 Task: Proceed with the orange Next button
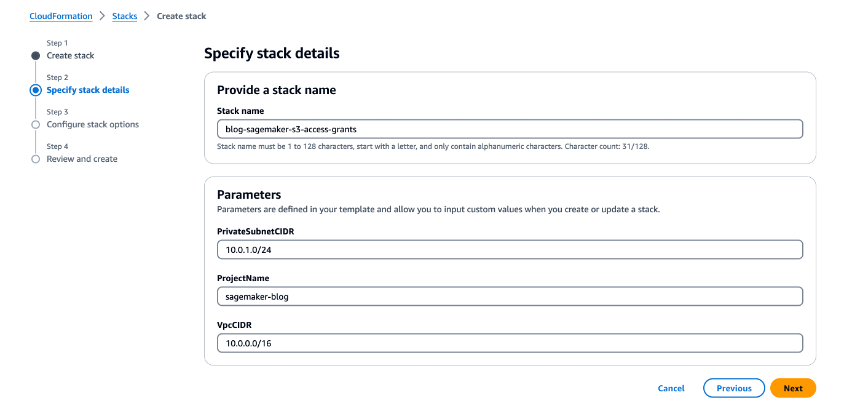tap(793, 388)
